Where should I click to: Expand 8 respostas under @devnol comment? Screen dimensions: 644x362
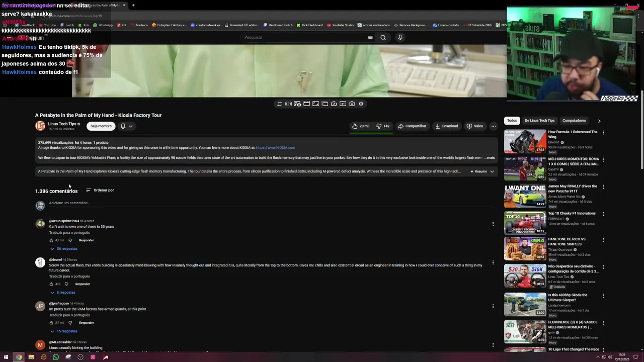(x=62, y=293)
